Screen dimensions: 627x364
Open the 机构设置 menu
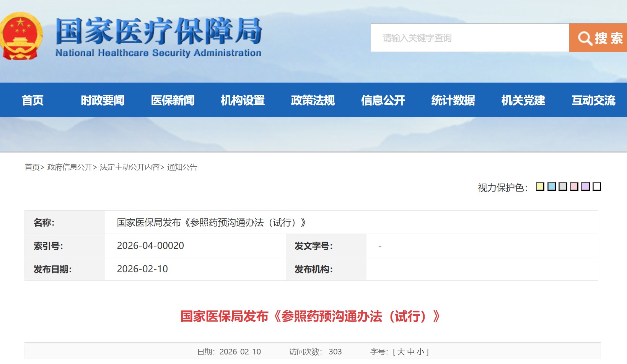coord(243,100)
